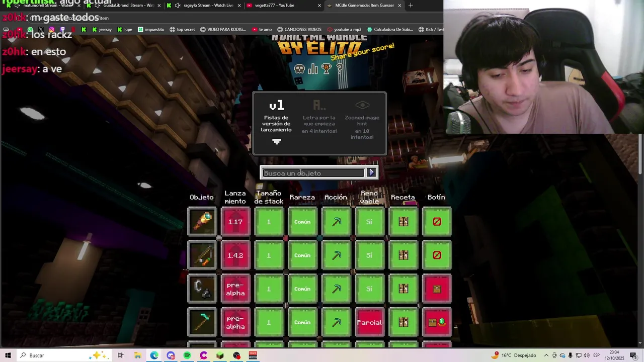Open the weather widget 16°C Despejado
The image size is (644, 362).
click(x=513, y=355)
